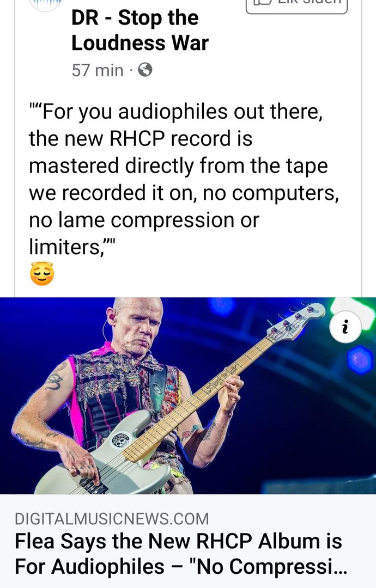Open the DR - Stop the Loudness War page
This screenshot has width=376, height=588.
pyautogui.click(x=140, y=30)
